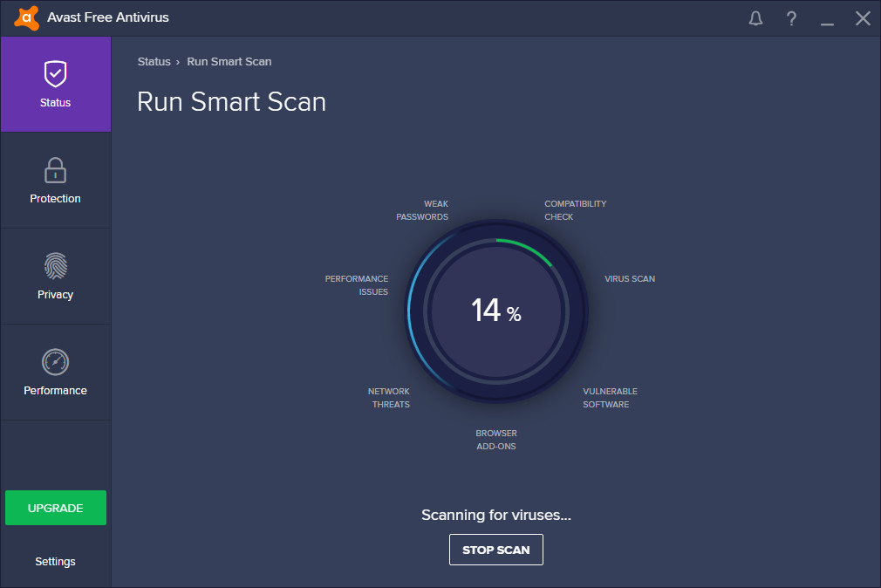Click the green UPGRADE button
The image size is (881, 588).
(56, 508)
